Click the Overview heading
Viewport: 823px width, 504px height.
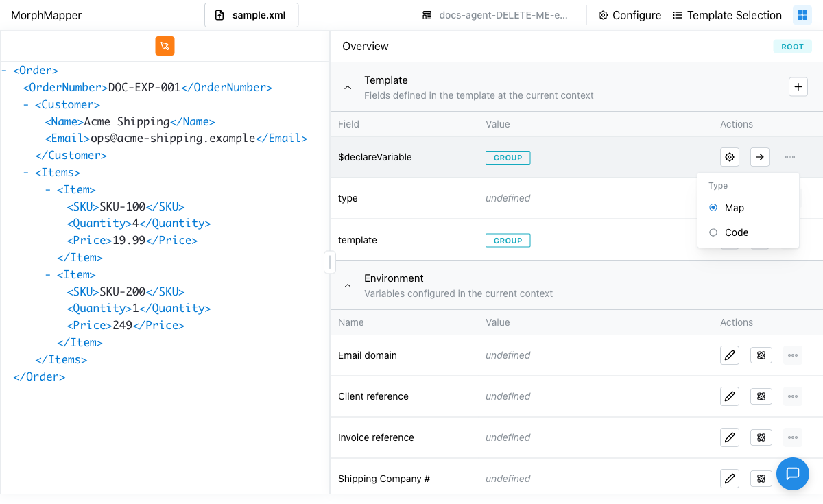[366, 47]
